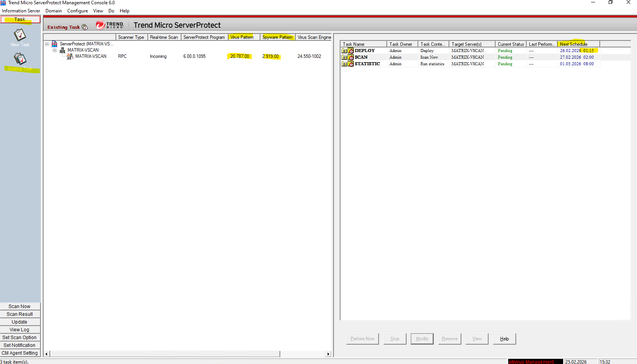Click the Modify button below the task list
Screen dimensions: 637x364
click(x=422, y=339)
